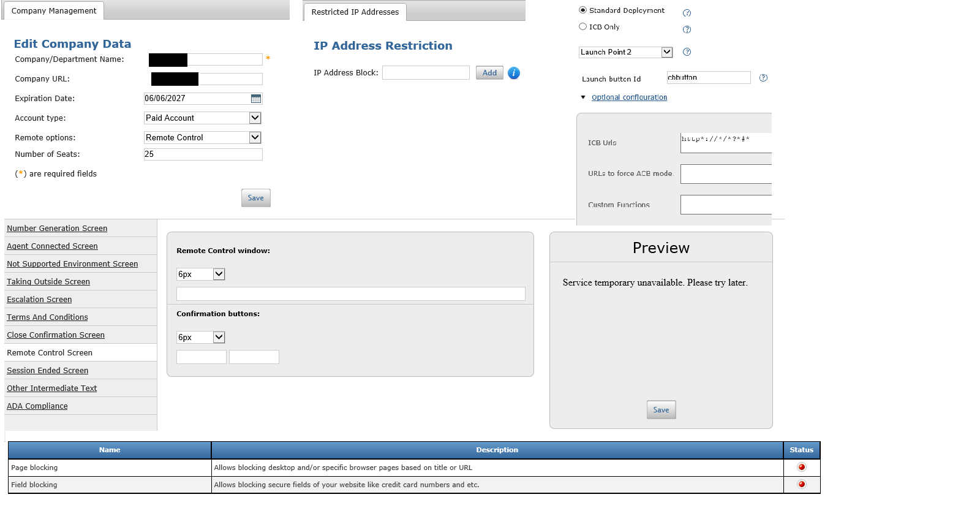980x527 pixels.
Task: Open the Number Generation Screen menu item
Action: (57, 229)
